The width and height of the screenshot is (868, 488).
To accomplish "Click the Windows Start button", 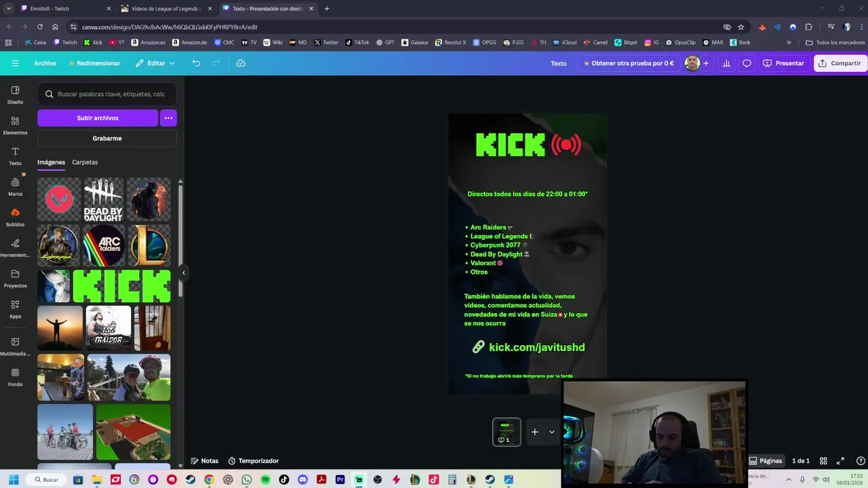I will tap(13, 480).
